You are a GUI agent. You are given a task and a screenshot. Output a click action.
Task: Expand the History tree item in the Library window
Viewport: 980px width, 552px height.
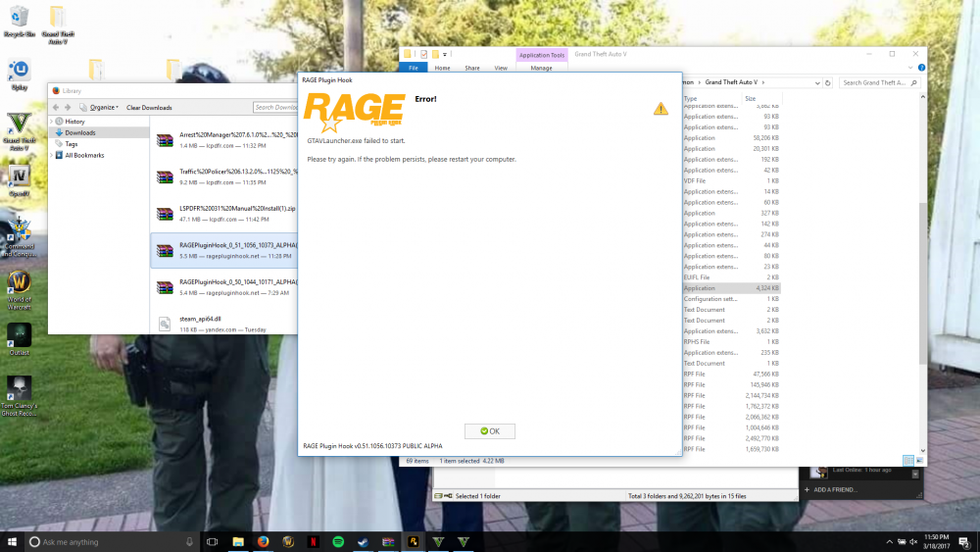pos(51,122)
